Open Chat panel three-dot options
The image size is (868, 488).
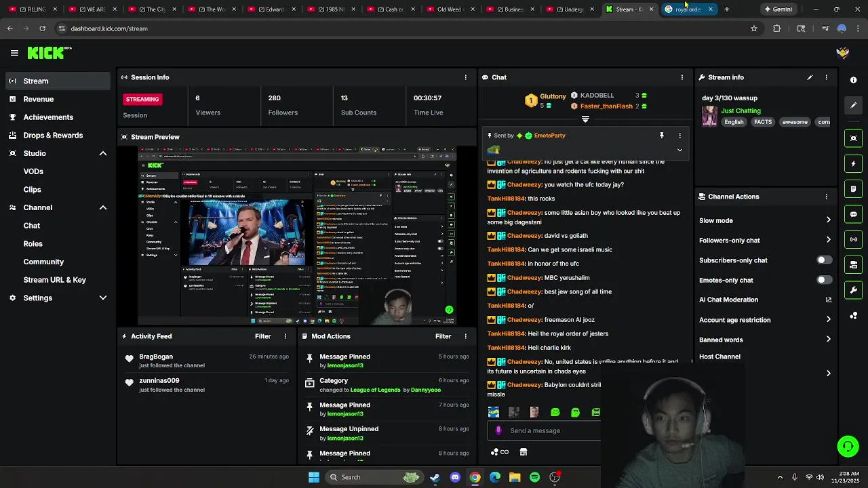(x=682, y=77)
